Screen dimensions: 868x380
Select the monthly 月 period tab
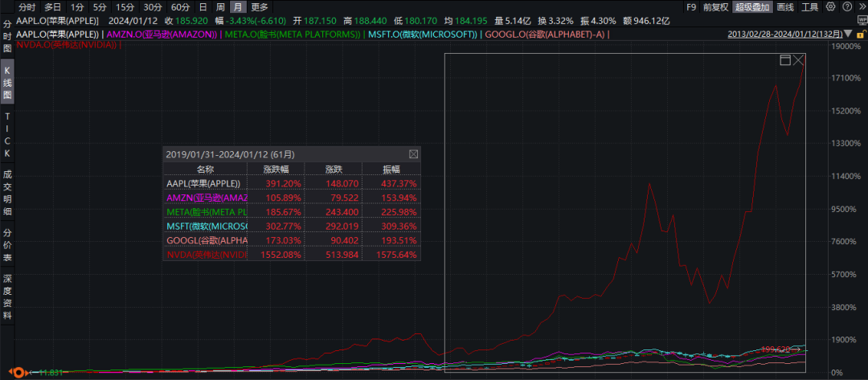click(x=237, y=7)
